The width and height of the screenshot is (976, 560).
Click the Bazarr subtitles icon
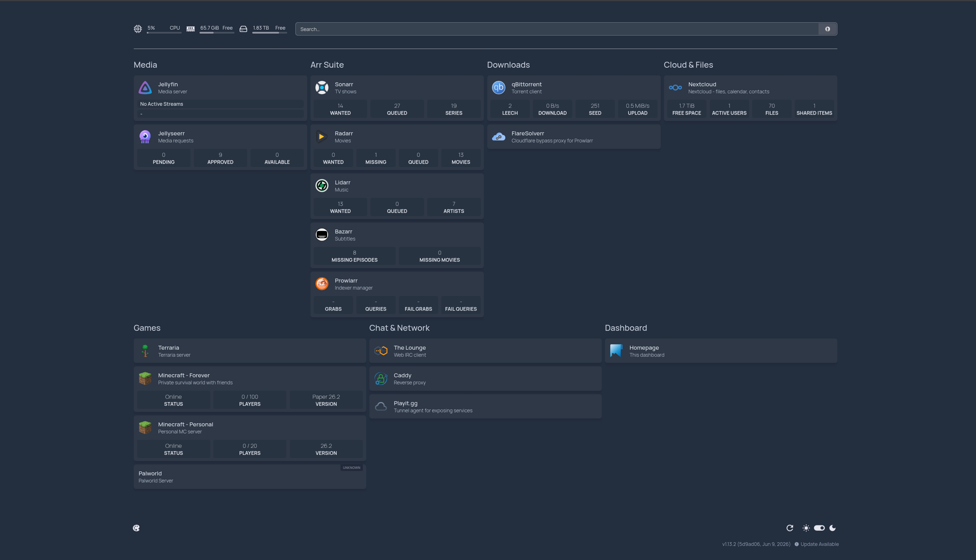coord(322,235)
